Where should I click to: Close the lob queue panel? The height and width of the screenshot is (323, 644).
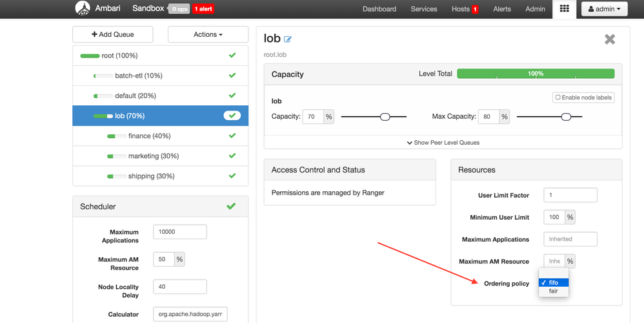610,39
